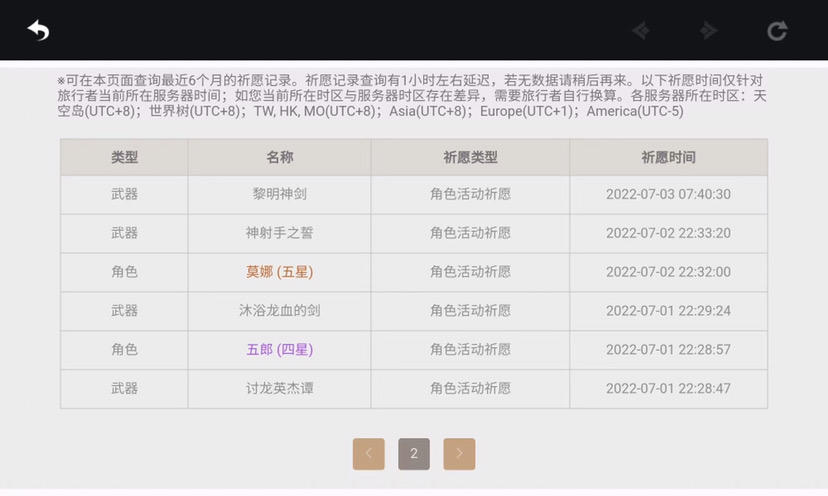The image size is (828, 496).
Task: Click the 祈愿类型 column header
Action: click(470, 157)
